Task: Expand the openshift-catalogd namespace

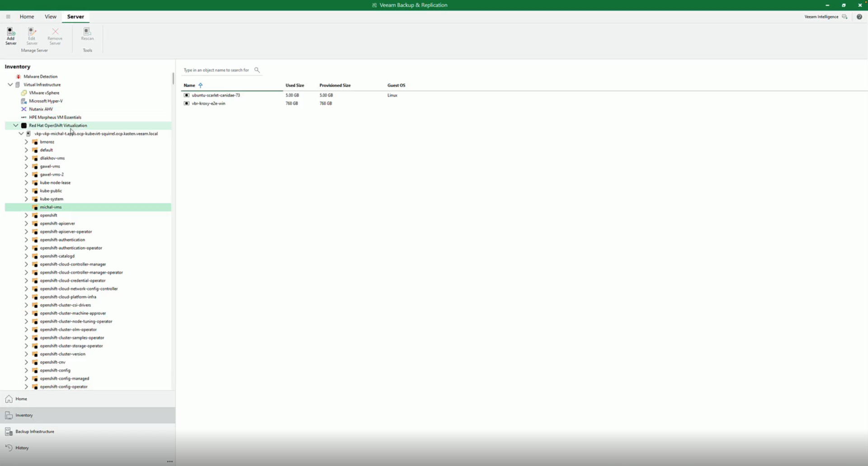Action: pos(26,256)
